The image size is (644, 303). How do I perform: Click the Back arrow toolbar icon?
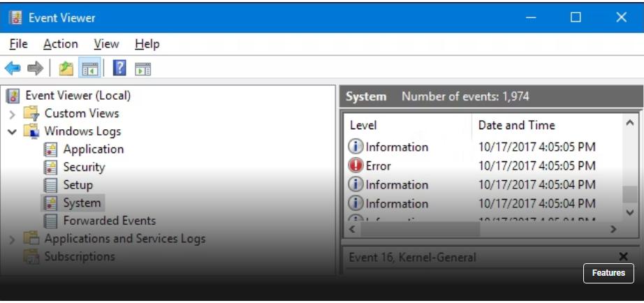coord(13,68)
